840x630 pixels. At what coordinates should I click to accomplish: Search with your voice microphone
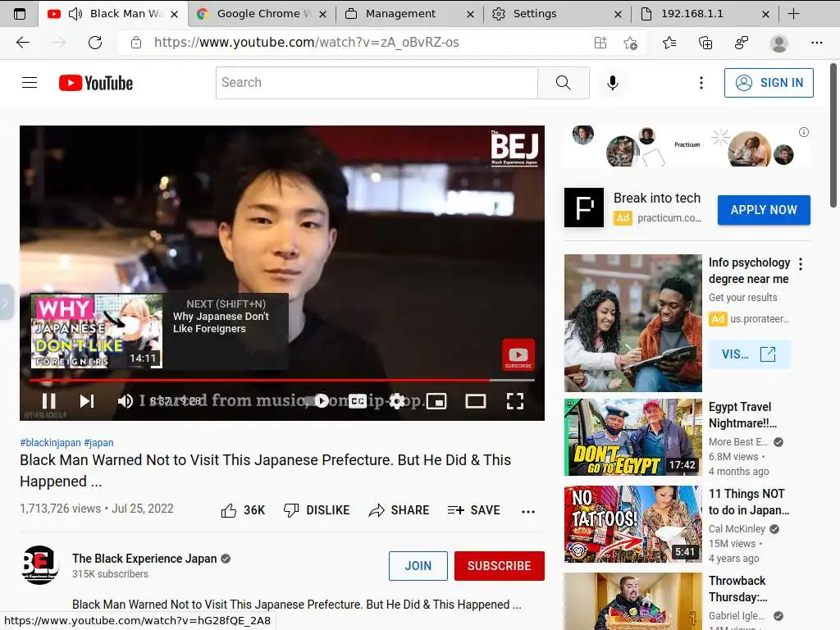[612, 83]
